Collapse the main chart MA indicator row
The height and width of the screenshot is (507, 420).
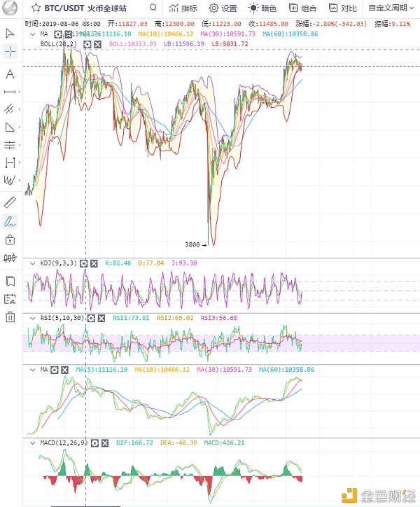coord(33,34)
